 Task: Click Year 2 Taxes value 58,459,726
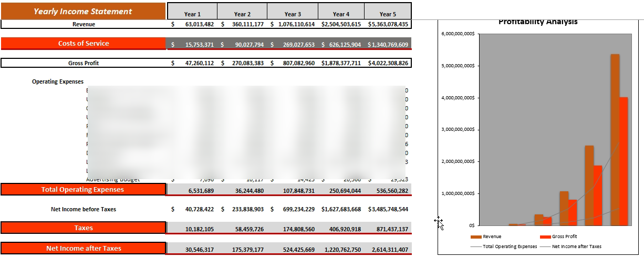[242, 229]
